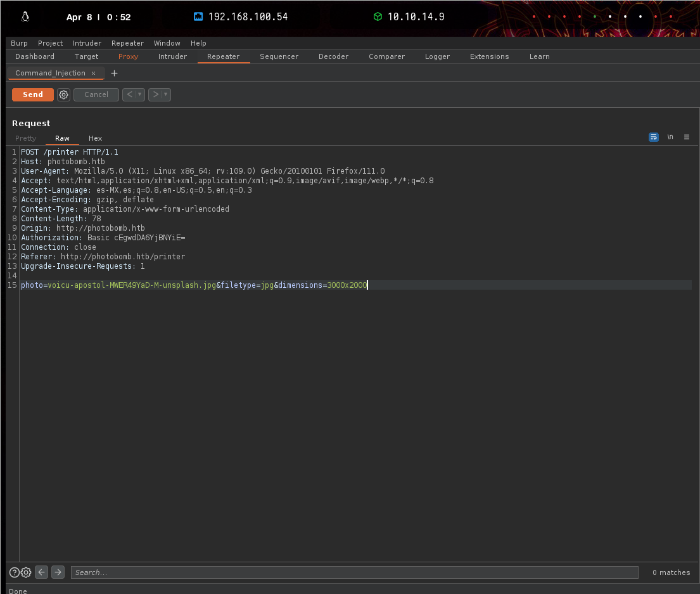Screen dimensions: 700x594
Task: Switch to the Proxy tab
Action: click(x=128, y=56)
